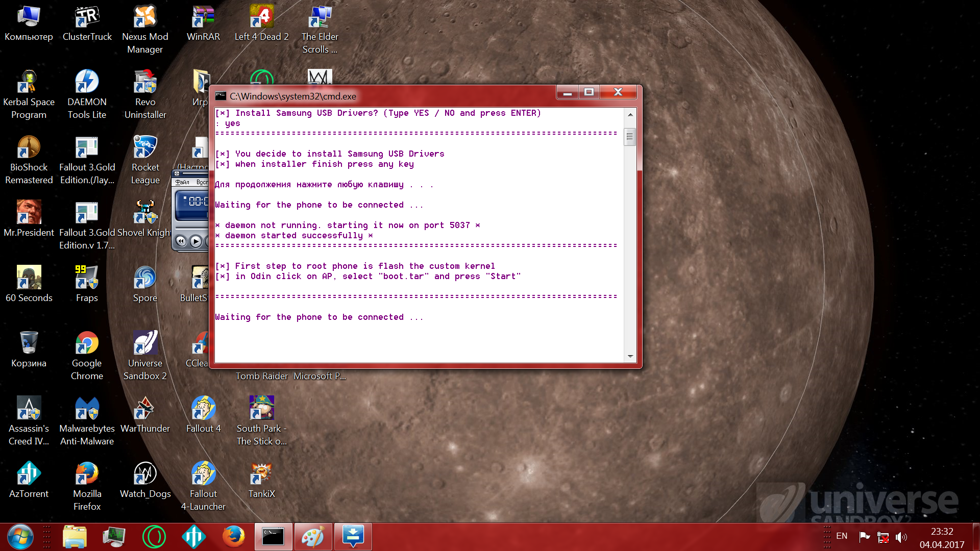Open Kerbal Space Program shortcut

(29, 83)
